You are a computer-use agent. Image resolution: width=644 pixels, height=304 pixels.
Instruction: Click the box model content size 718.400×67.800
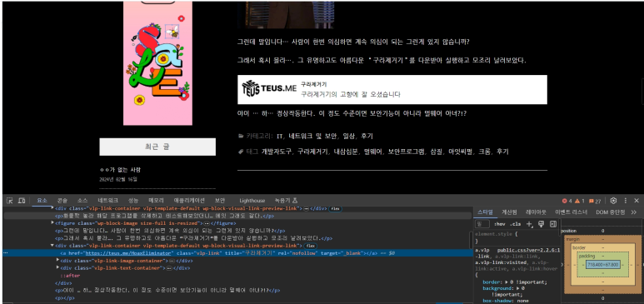[602, 265]
